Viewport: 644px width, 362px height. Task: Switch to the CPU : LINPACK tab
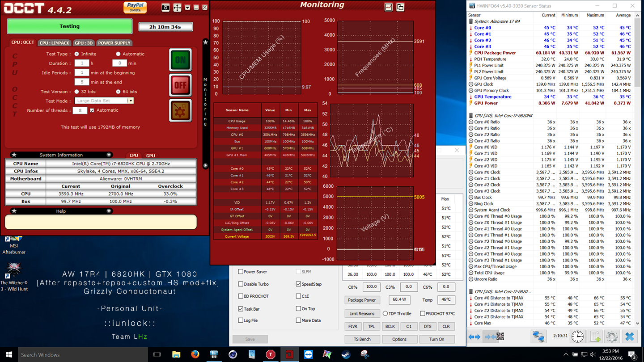tap(54, 43)
